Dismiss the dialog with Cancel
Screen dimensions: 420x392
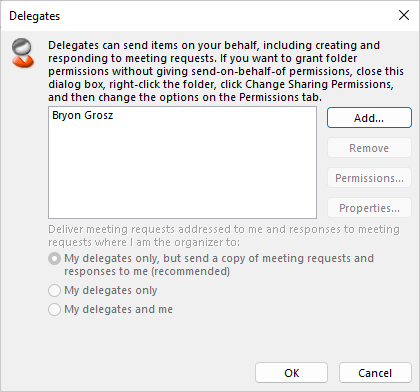coord(375,373)
